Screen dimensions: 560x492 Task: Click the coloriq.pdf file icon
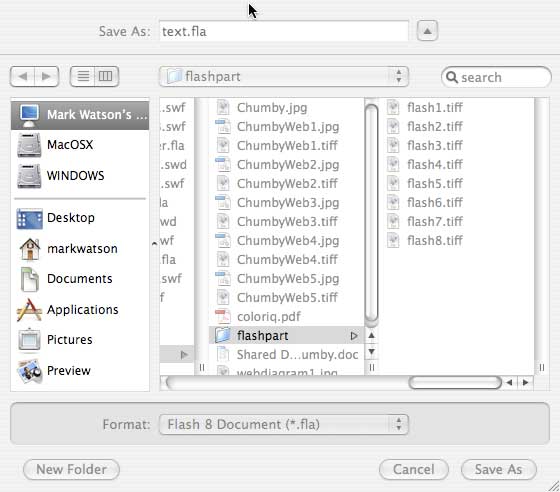click(x=223, y=317)
